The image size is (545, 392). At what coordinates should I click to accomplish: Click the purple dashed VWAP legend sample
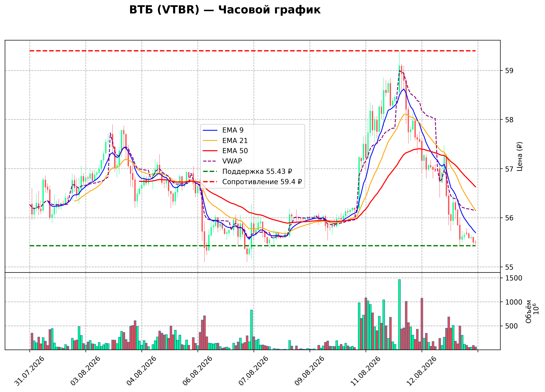[210, 161]
